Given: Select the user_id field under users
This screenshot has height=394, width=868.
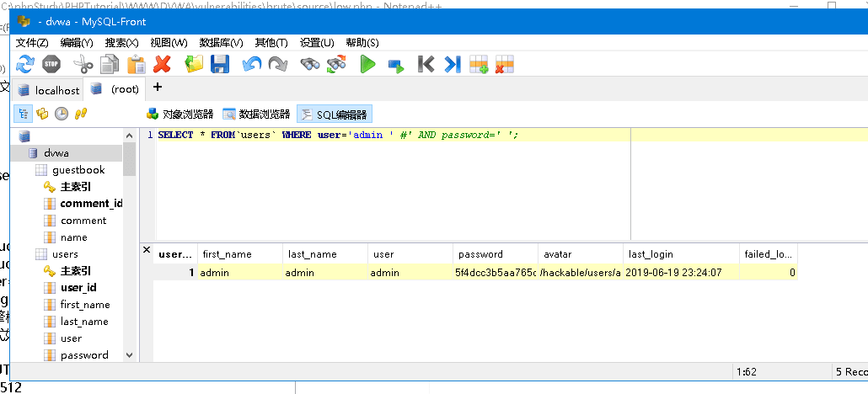Looking at the screenshot, I should pos(78,288).
